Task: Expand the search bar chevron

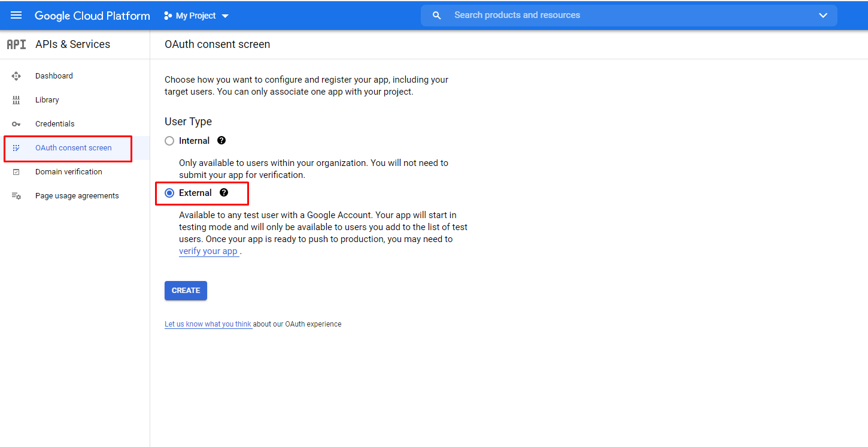Action: 823,16
